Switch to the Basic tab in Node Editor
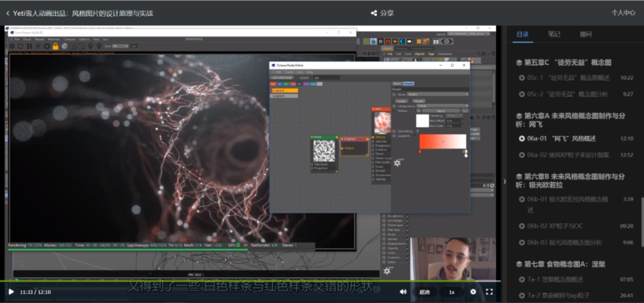Image resolution: width=644 pixels, height=303 pixels. point(397,83)
